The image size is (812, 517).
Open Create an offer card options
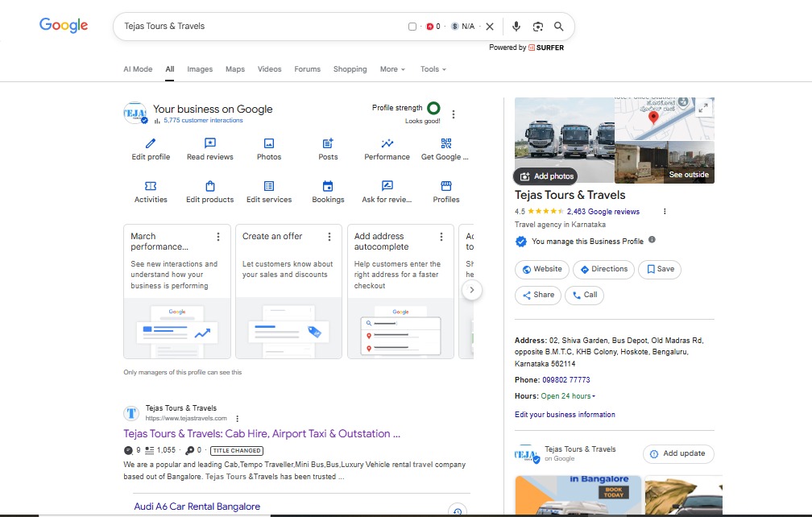(329, 237)
